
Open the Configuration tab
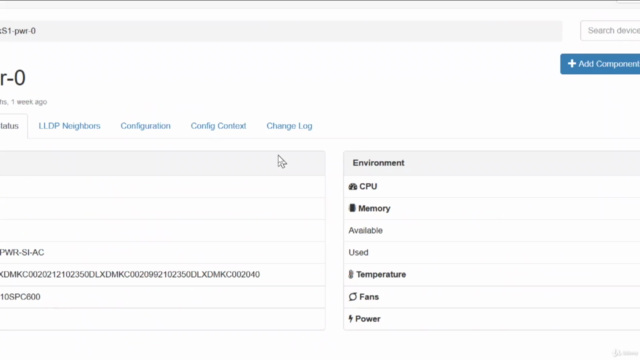click(145, 126)
